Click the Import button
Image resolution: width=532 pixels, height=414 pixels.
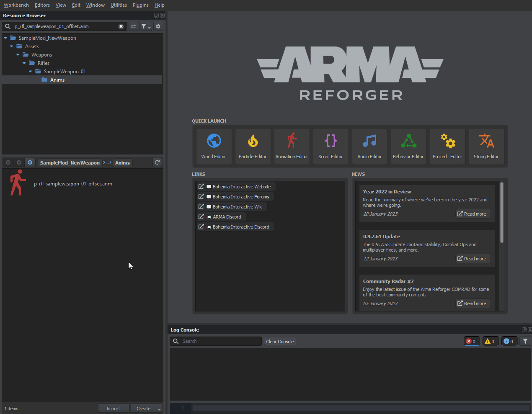pyautogui.click(x=113, y=409)
